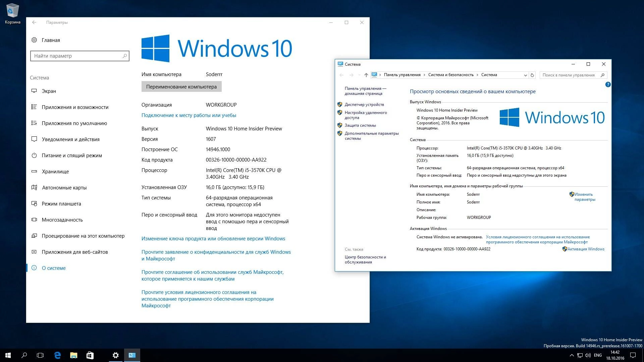This screenshot has width=644, height=362.
Task: Open Windows Store from taskbar
Action: click(x=90, y=355)
